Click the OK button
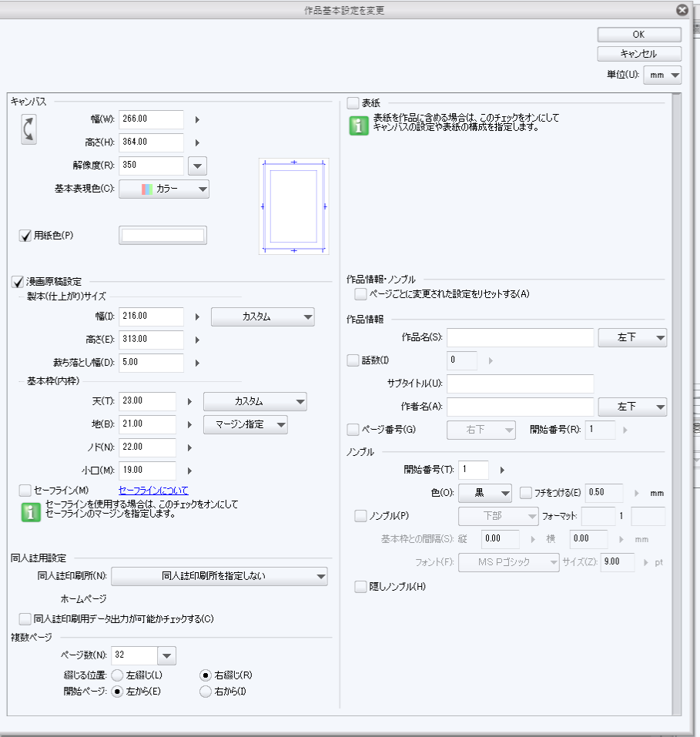Screen dimensions: 700x737 point(639,35)
